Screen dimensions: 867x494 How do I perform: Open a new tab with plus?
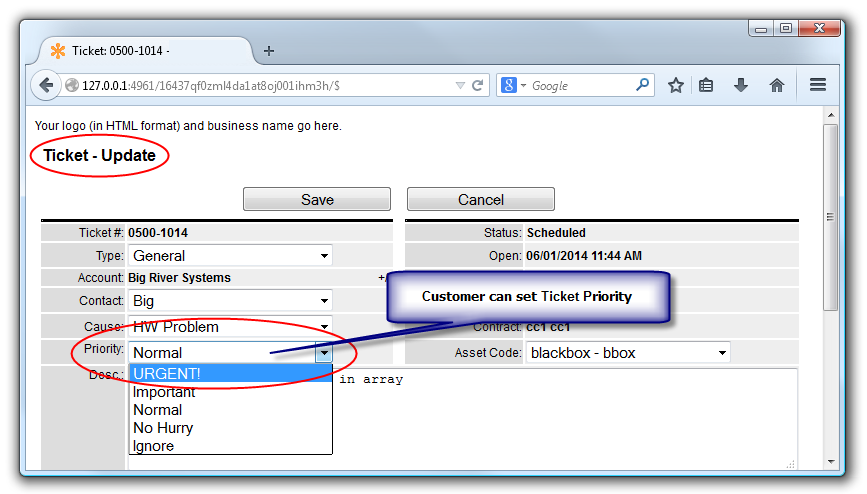(269, 51)
